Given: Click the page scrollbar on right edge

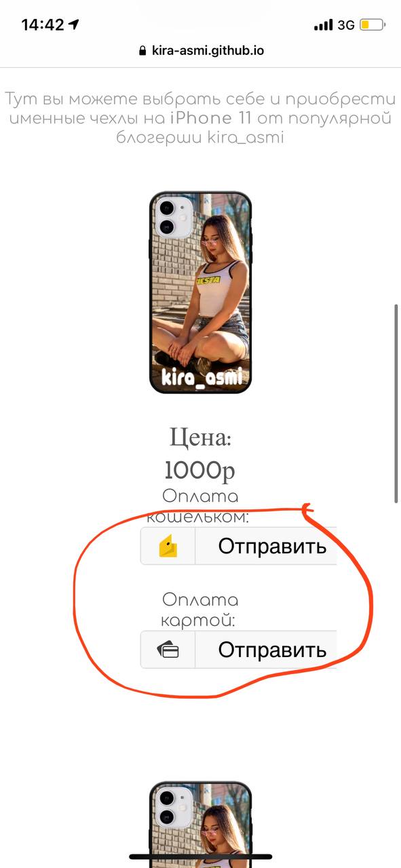Looking at the screenshot, I should tap(396, 403).
